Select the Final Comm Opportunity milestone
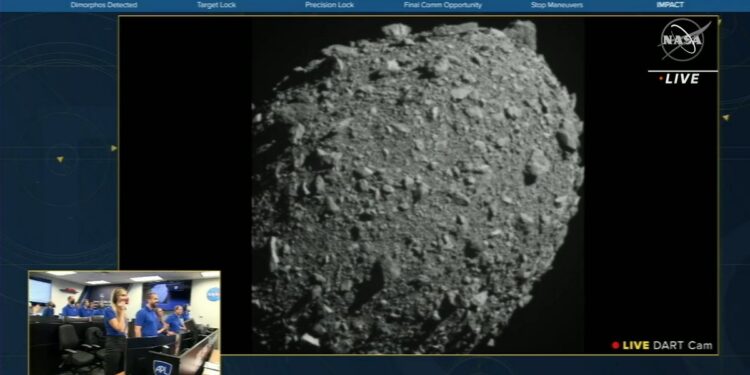This screenshot has width=750, height=375. click(442, 5)
